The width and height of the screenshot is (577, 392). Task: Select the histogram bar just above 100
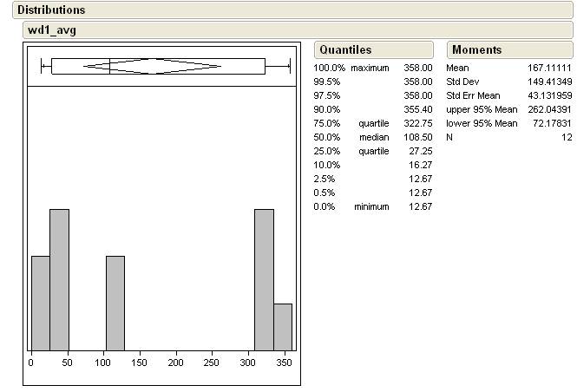[115, 302]
